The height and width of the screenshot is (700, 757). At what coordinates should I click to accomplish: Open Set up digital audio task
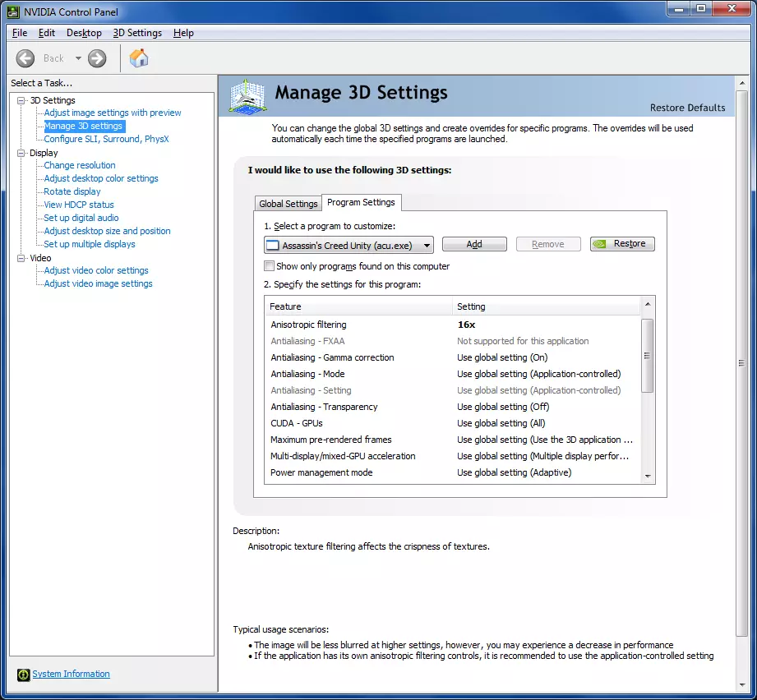(x=81, y=218)
